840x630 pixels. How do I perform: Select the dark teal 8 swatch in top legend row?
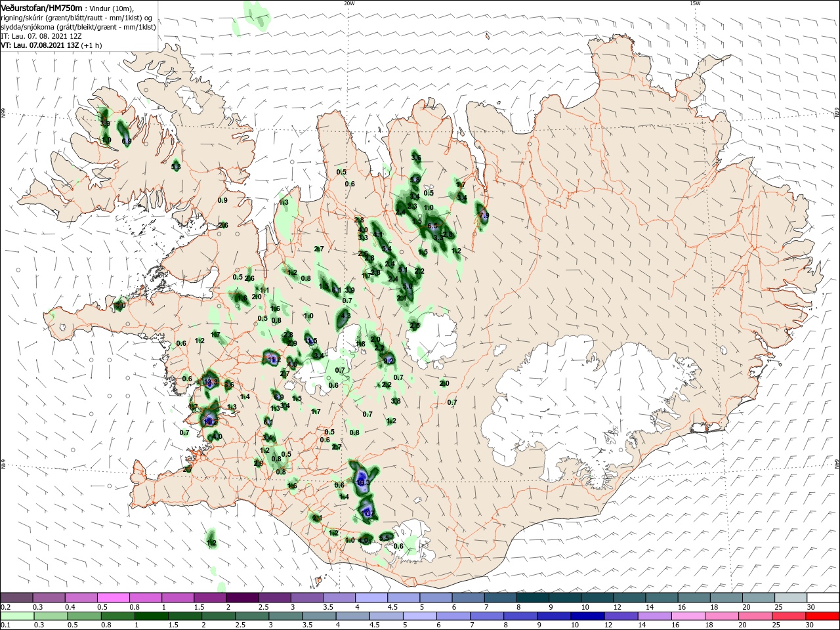click(x=532, y=597)
